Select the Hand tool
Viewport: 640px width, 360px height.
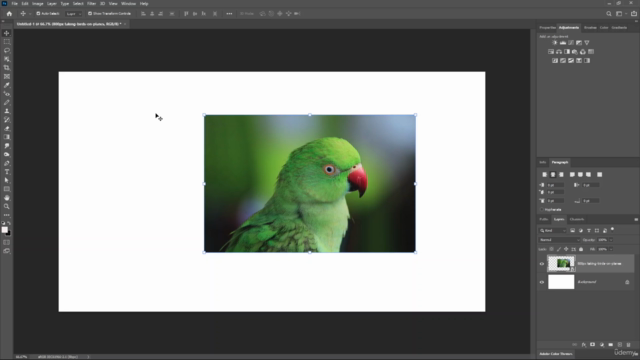click(7, 198)
